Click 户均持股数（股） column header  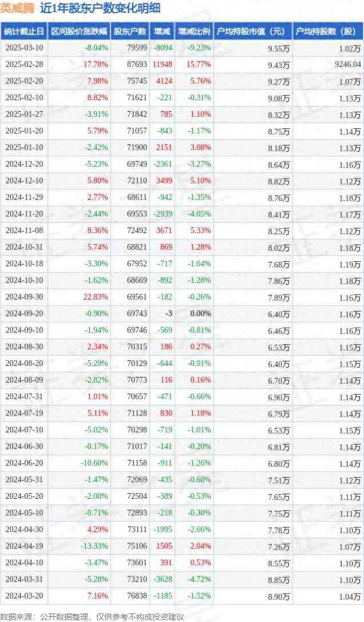point(327,32)
